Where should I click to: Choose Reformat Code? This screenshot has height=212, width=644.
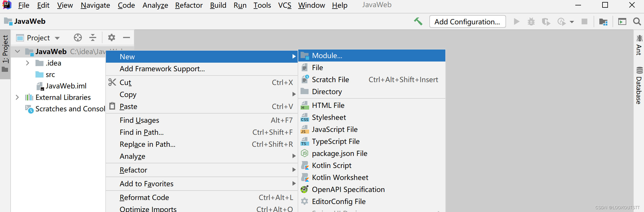click(202, 197)
